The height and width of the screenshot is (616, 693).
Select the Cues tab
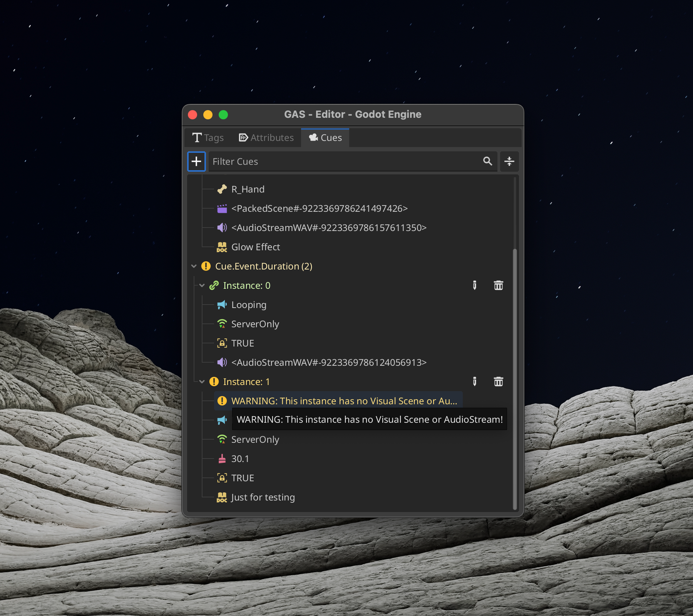325,138
